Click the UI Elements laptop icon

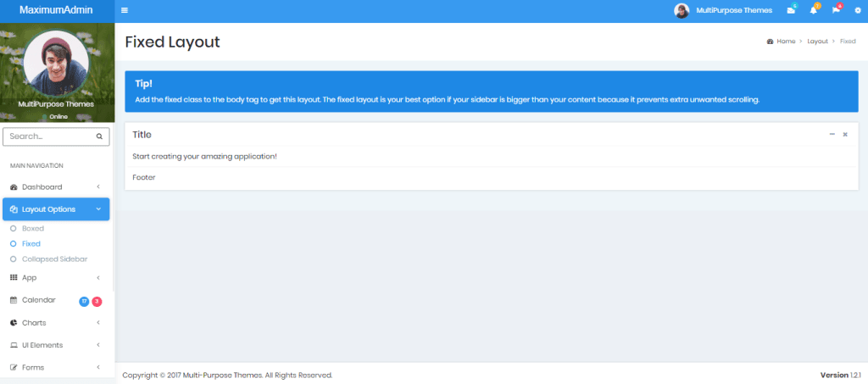coord(14,345)
